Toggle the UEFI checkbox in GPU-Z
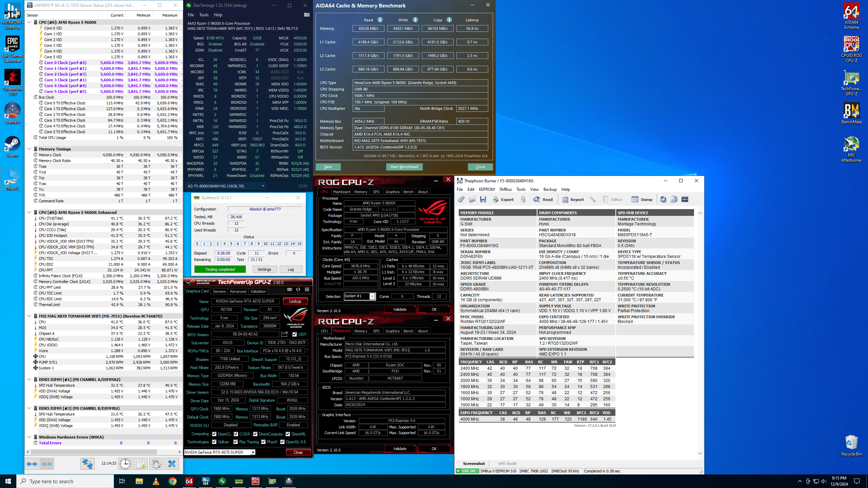Screen dimensions: 868x488 pos(295,334)
